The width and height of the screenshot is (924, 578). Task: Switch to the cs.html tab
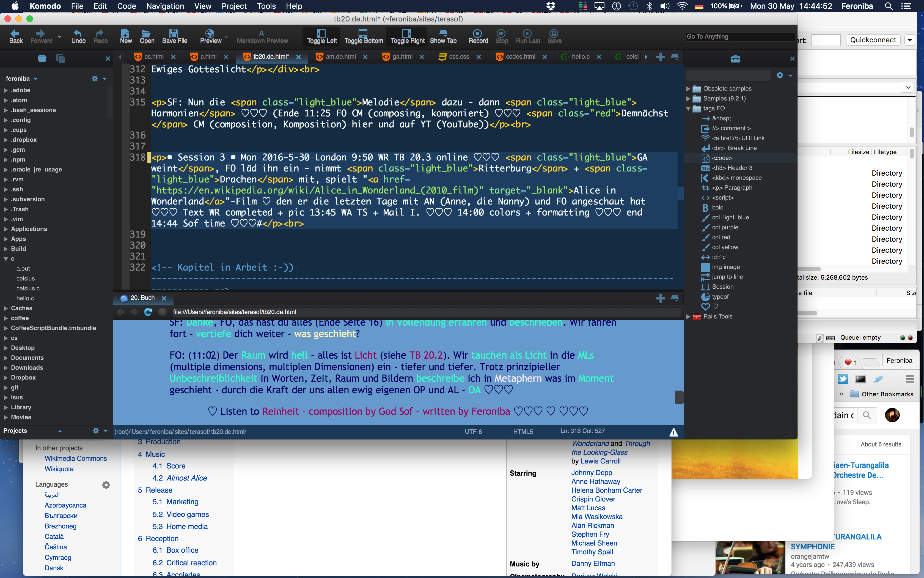click(153, 57)
